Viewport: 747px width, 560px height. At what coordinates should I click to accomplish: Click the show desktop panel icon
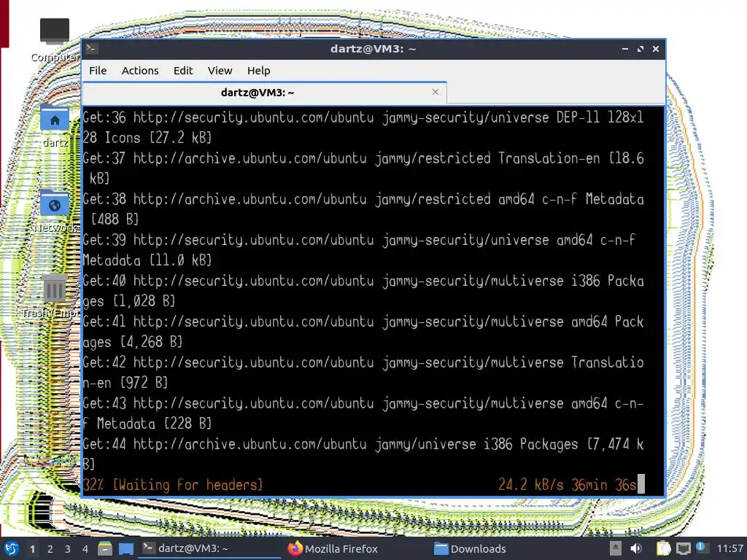[126, 549]
